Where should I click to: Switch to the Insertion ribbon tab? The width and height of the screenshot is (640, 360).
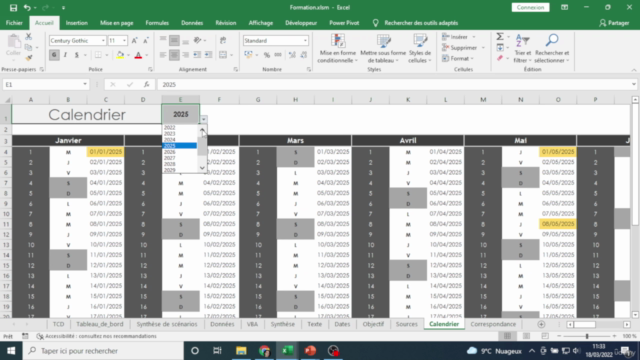(x=77, y=23)
